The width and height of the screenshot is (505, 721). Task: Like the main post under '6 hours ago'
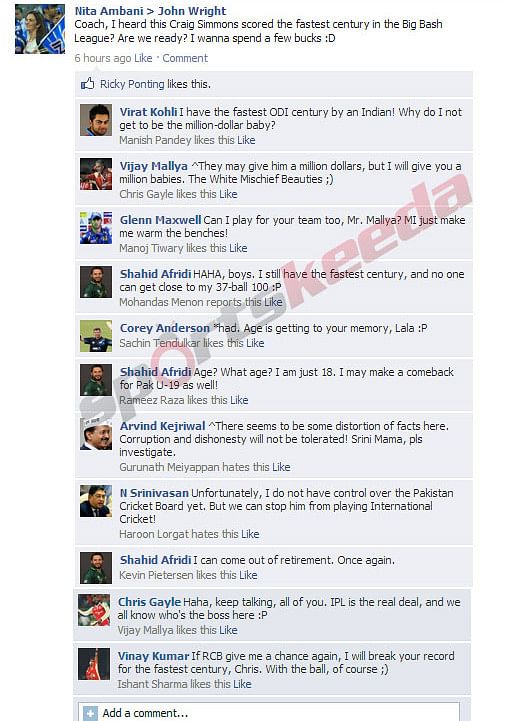(143, 58)
